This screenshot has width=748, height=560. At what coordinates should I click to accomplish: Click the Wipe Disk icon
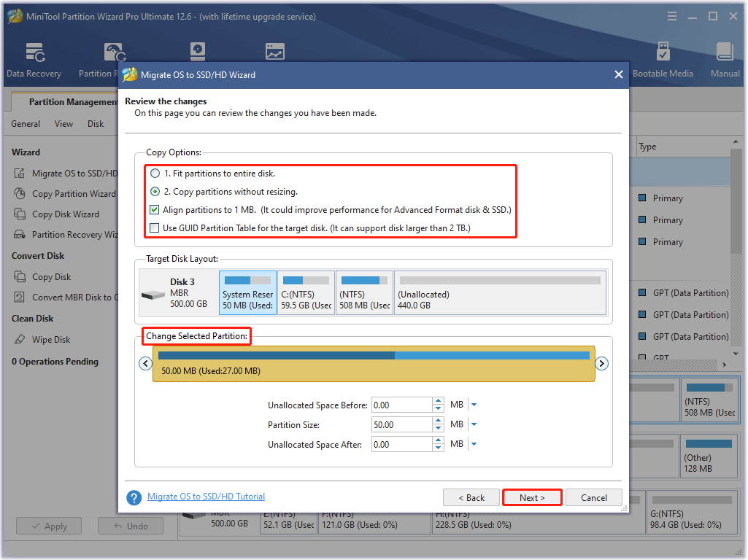[x=19, y=339]
